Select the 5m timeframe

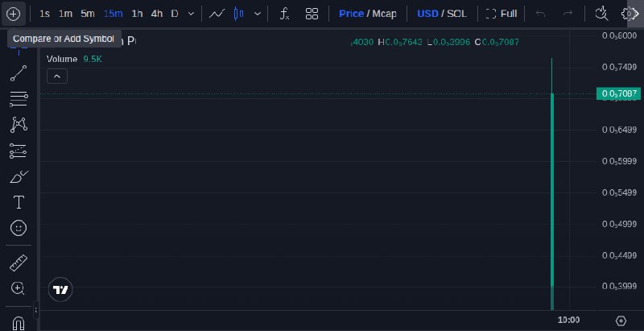[88, 14]
